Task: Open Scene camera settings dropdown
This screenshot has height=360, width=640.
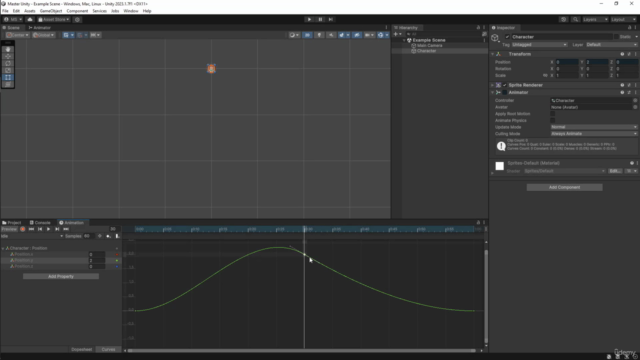Action: (369, 35)
